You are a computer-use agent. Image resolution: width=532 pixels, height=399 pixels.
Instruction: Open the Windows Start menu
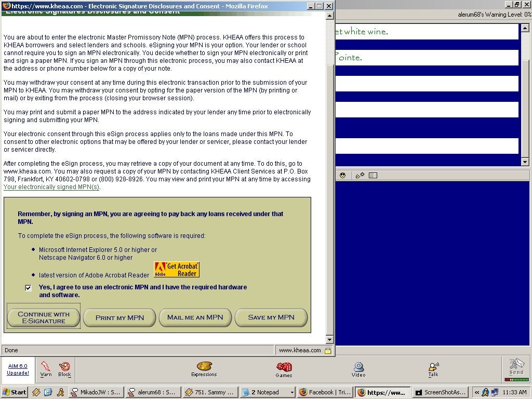(x=15, y=392)
